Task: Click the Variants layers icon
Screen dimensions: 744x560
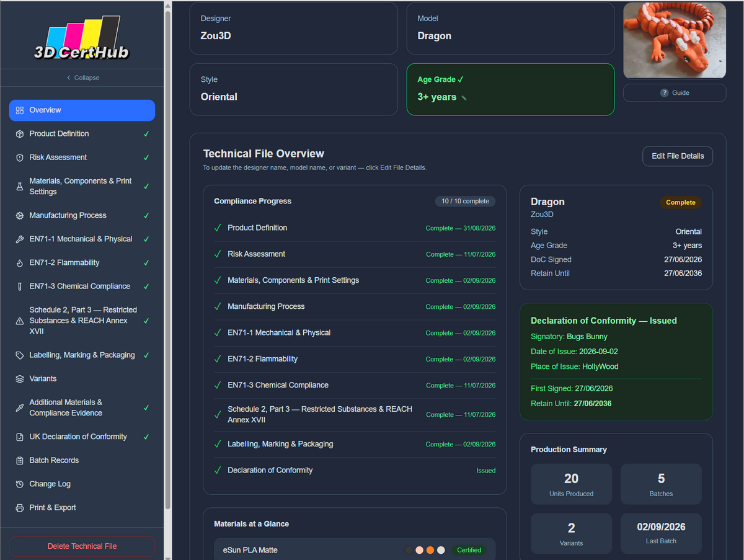Action: point(19,379)
